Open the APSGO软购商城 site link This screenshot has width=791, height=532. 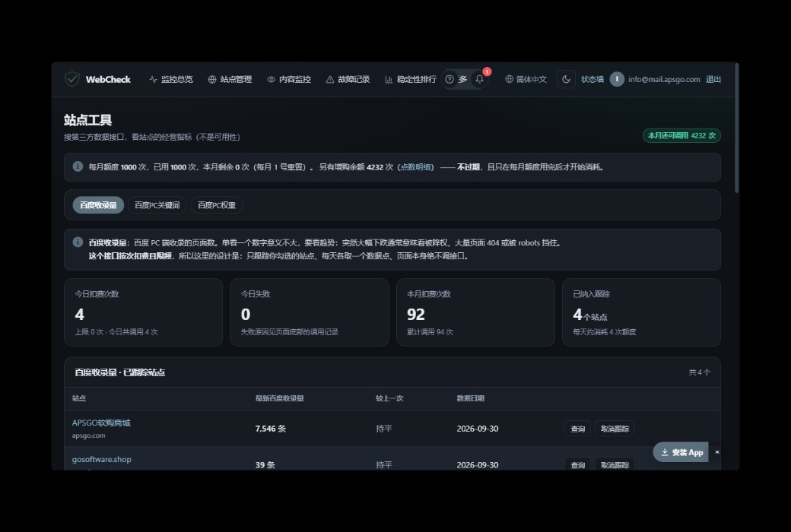pyautogui.click(x=101, y=423)
